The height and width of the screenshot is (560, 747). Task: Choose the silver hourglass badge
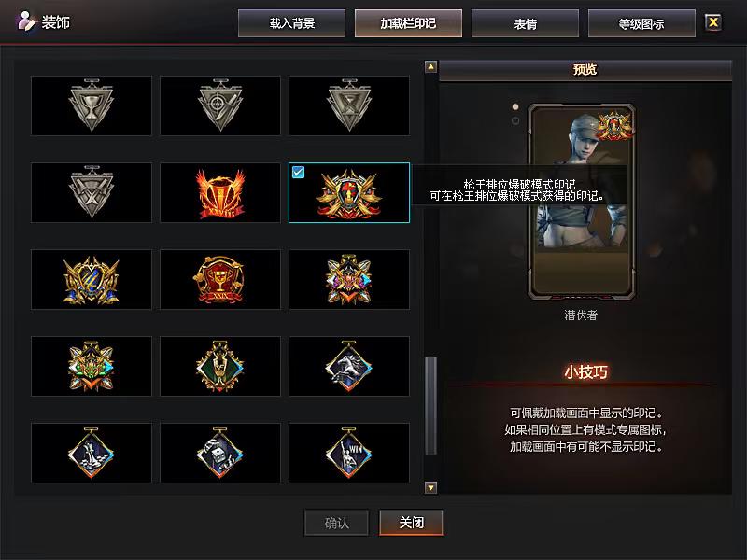coord(348,105)
